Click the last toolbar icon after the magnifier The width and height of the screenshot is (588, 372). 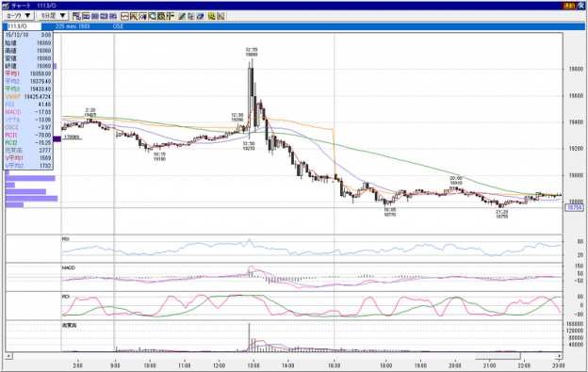(220, 16)
